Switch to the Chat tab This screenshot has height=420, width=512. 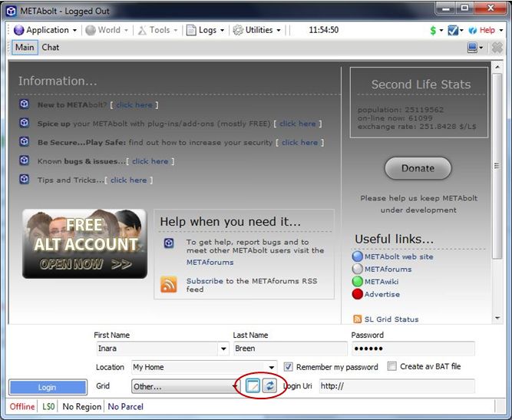[51, 48]
